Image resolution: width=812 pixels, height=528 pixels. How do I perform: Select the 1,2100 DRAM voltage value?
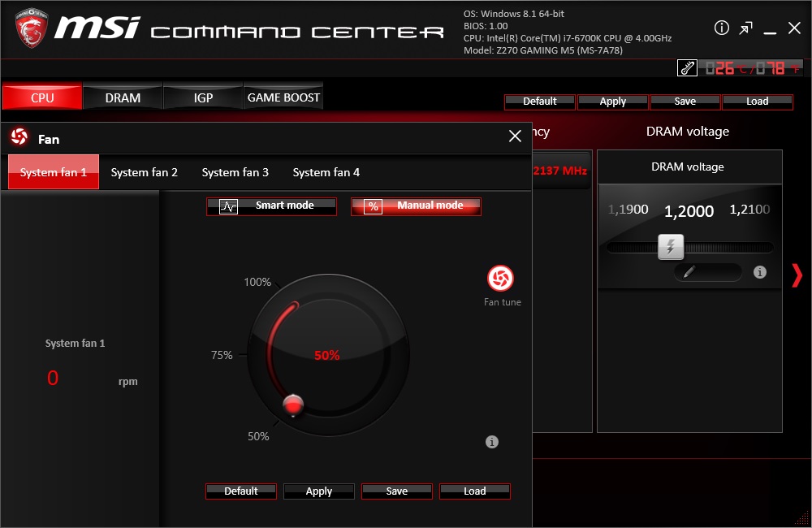749,210
